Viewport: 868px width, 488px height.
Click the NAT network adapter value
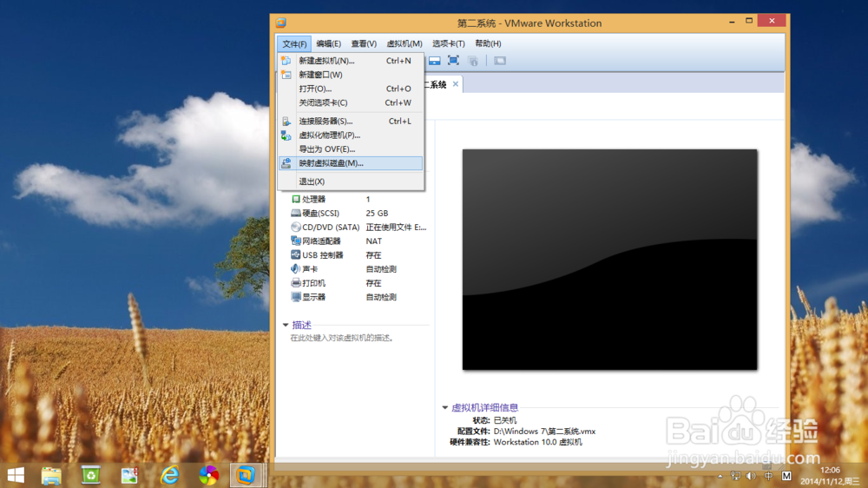373,241
